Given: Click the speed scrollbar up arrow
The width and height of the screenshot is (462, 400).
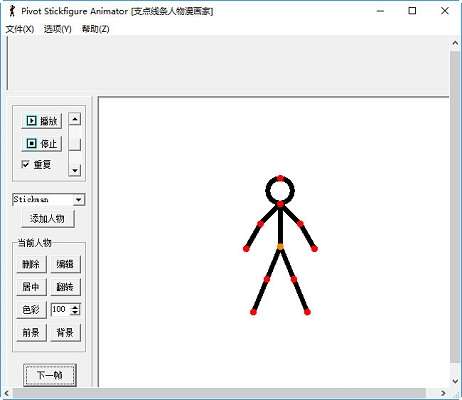Looking at the screenshot, I should click(75, 119).
